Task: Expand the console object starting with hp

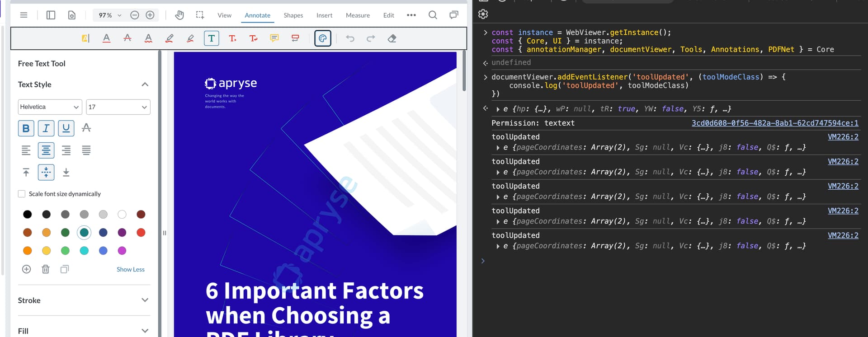Action: coord(498,109)
